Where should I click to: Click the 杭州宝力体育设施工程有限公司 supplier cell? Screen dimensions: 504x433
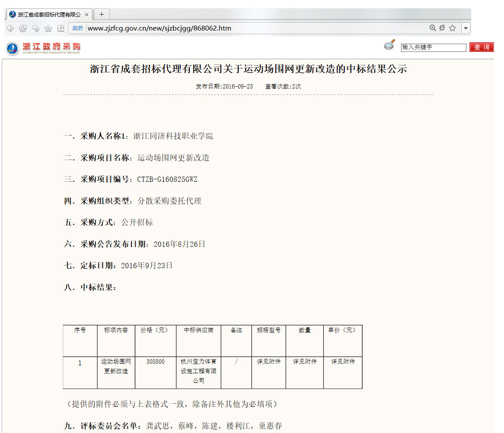(199, 371)
